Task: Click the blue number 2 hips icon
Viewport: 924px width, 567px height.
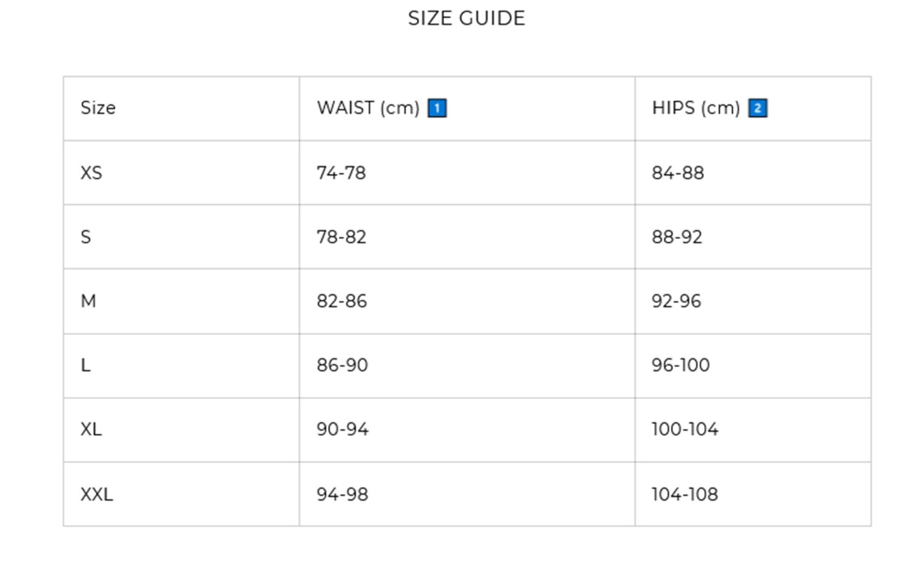Action: pyautogui.click(x=757, y=108)
